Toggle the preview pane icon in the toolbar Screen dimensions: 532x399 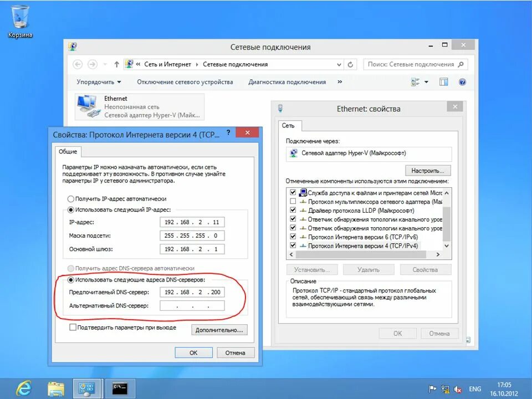coord(443,82)
